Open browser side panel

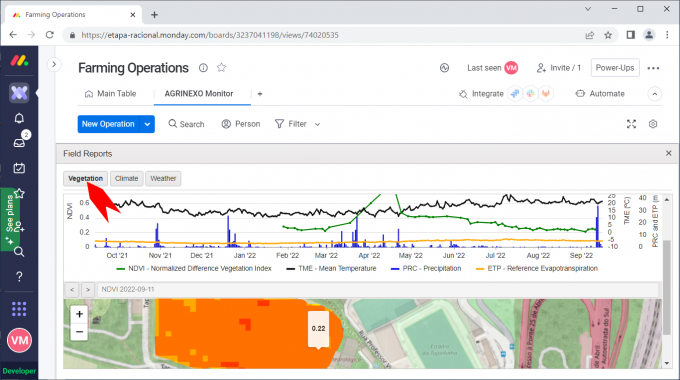tap(631, 35)
